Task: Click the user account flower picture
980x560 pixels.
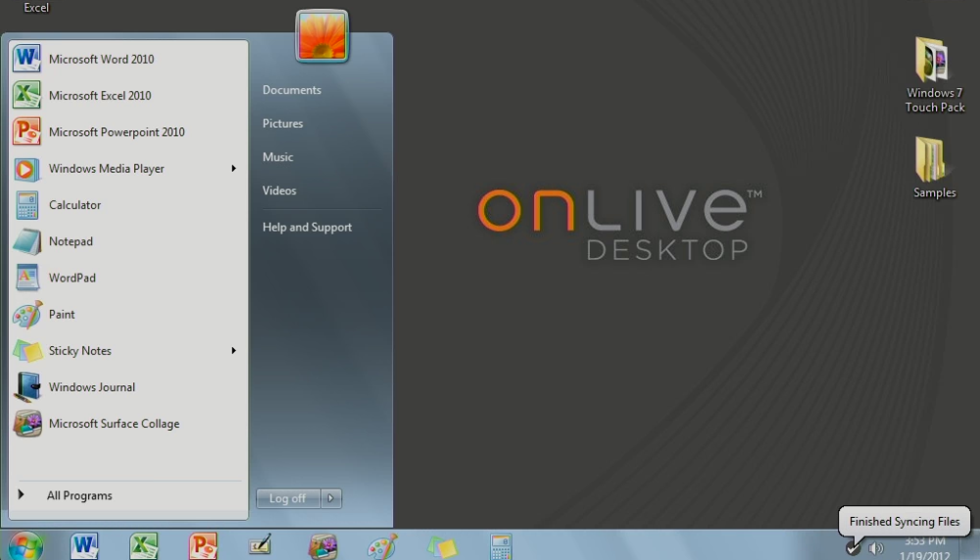Action: pos(321,36)
